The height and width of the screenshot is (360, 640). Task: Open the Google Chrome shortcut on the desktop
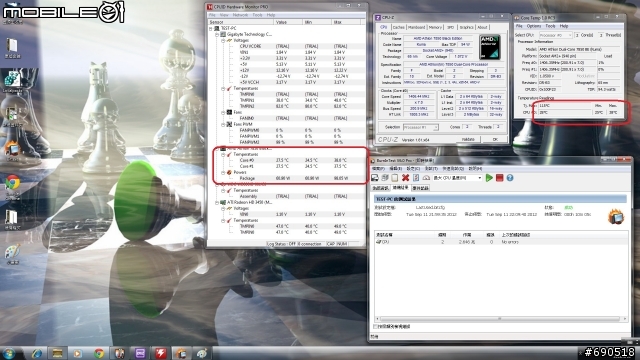[12, 182]
